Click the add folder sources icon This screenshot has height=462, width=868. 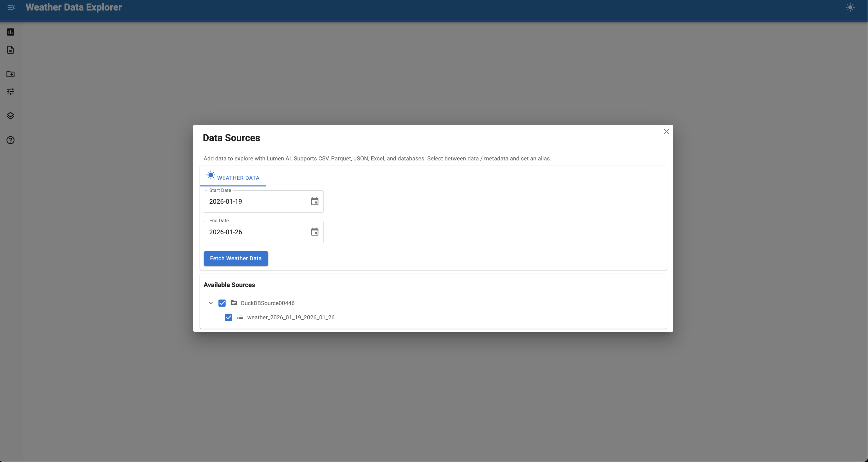10,74
